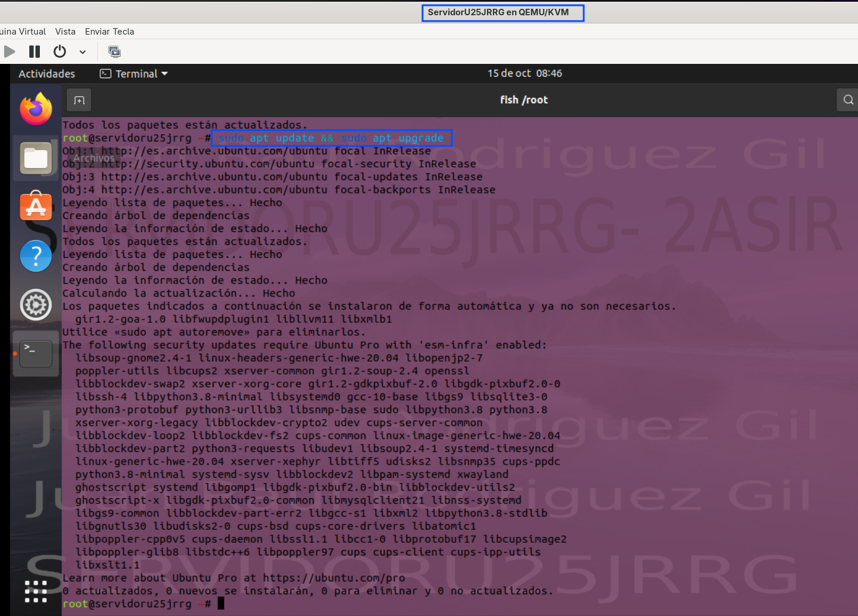Open the Enviar Tecla menu
The height and width of the screenshot is (616, 858).
(x=110, y=32)
